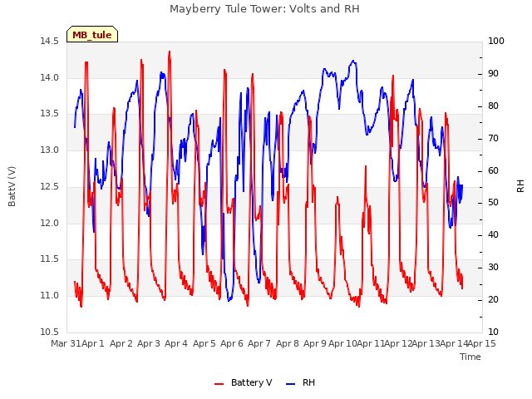Click the Apr 4 date label
The height and width of the screenshot is (399, 532).
[x=176, y=343]
